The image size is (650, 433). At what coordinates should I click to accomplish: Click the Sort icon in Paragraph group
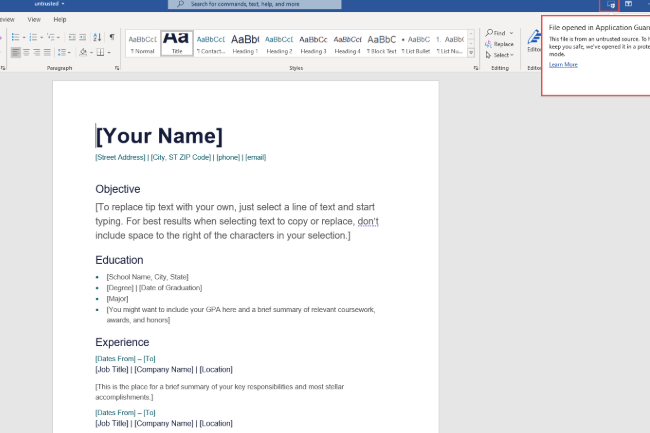click(97, 37)
